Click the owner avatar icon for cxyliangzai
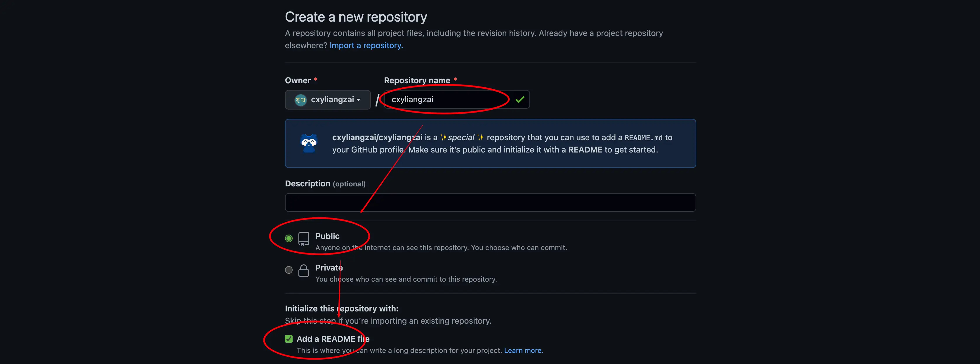 coord(300,100)
